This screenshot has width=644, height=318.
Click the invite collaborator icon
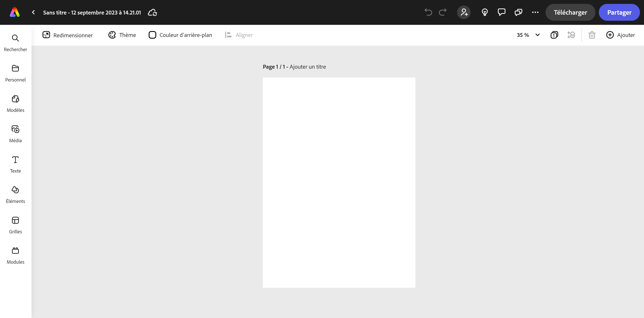click(x=464, y=12)
